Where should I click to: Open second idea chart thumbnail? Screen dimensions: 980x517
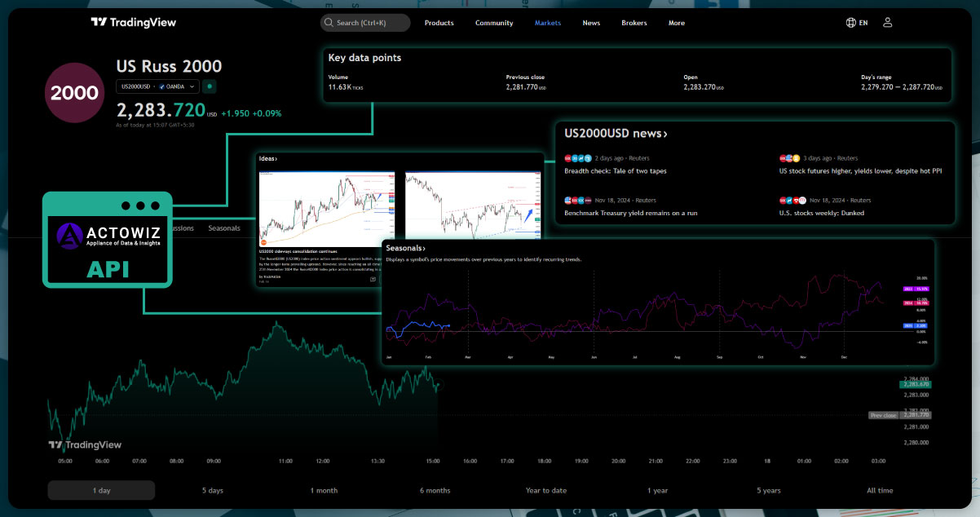click(x=473, y=206)
